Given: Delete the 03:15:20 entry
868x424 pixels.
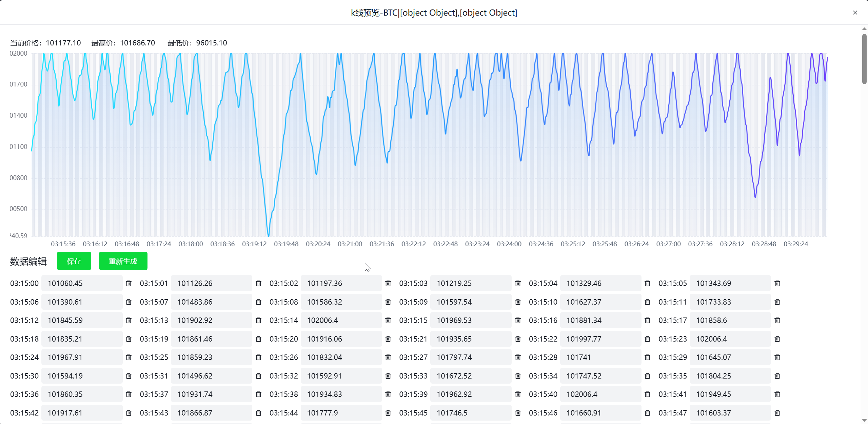Looking at the screenshot, I should (388, 339).
